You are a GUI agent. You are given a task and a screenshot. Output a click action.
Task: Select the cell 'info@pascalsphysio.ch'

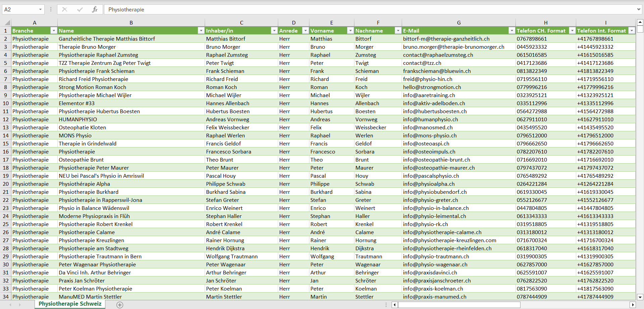459,176
